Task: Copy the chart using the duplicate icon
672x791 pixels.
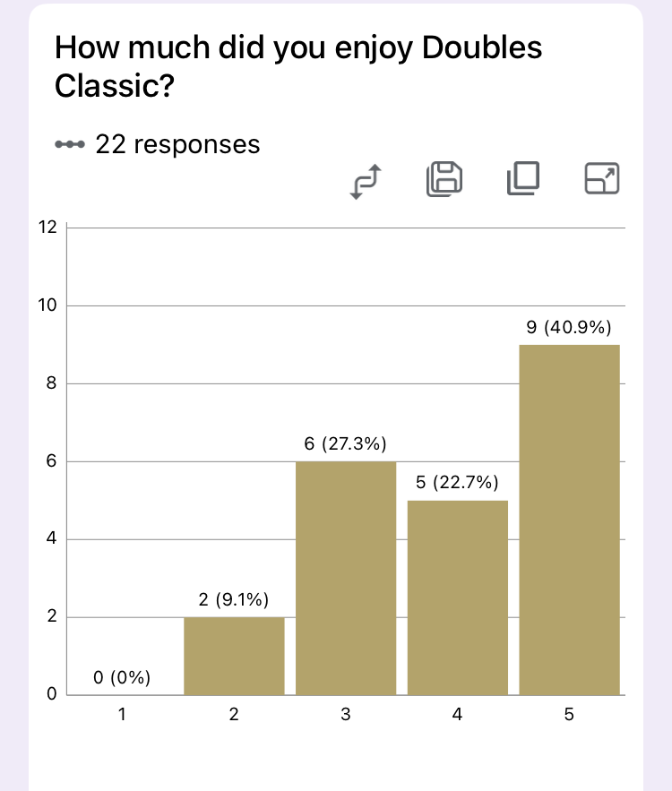Action: pos(523,178)
